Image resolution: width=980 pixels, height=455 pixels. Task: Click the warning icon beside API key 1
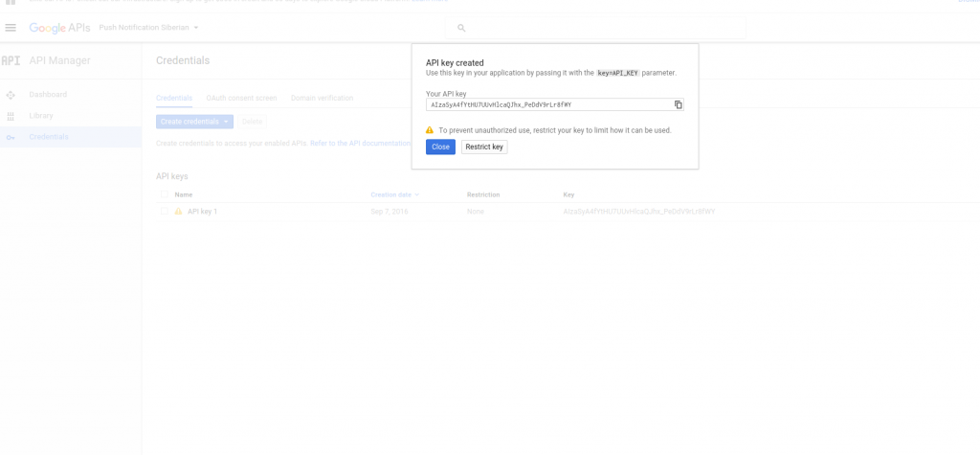pos(178,211)
